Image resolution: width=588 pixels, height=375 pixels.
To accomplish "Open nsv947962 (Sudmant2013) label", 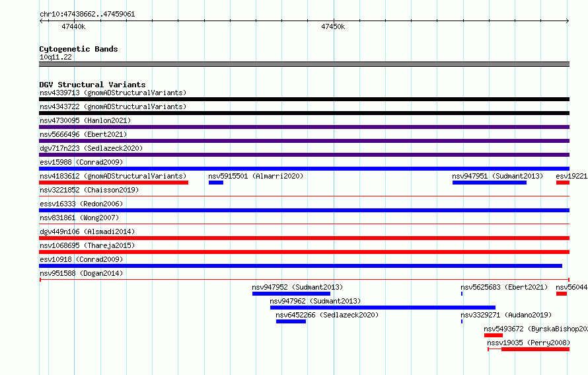I will (315, 301).
